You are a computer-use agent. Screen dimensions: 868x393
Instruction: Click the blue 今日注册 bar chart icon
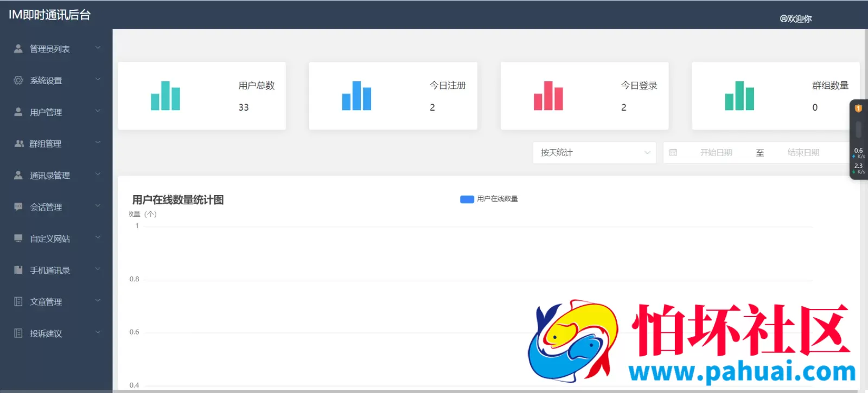[356, 96]
